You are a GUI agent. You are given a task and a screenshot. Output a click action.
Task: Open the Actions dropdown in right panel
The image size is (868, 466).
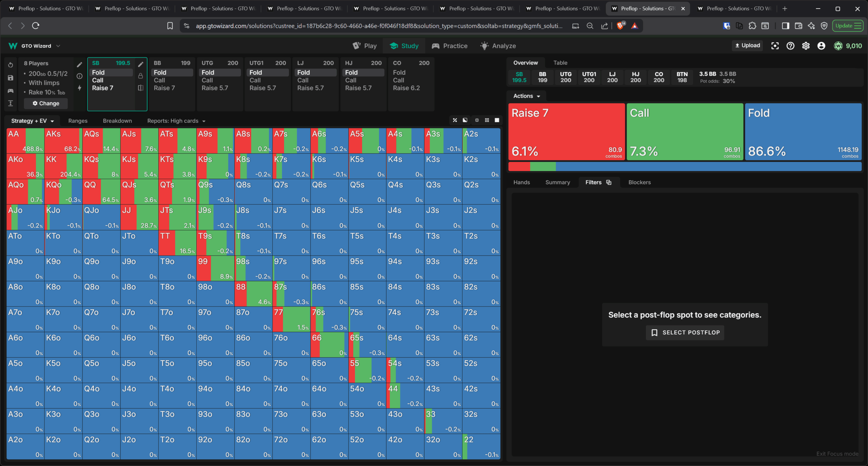[x=527, y=96]
